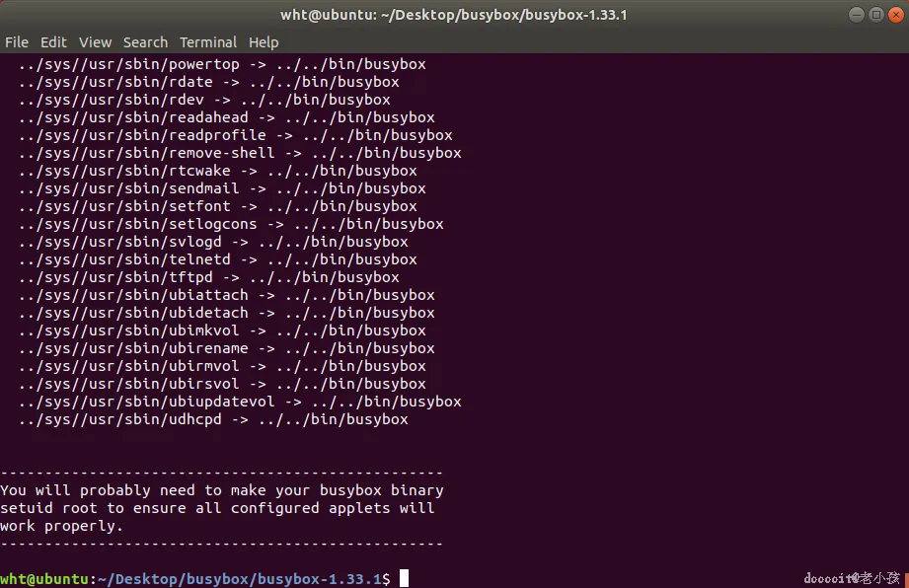The width and height of the screenshot is (909, 588).
Task: Click the rdev symlink line
Action: tap(204, 100)
